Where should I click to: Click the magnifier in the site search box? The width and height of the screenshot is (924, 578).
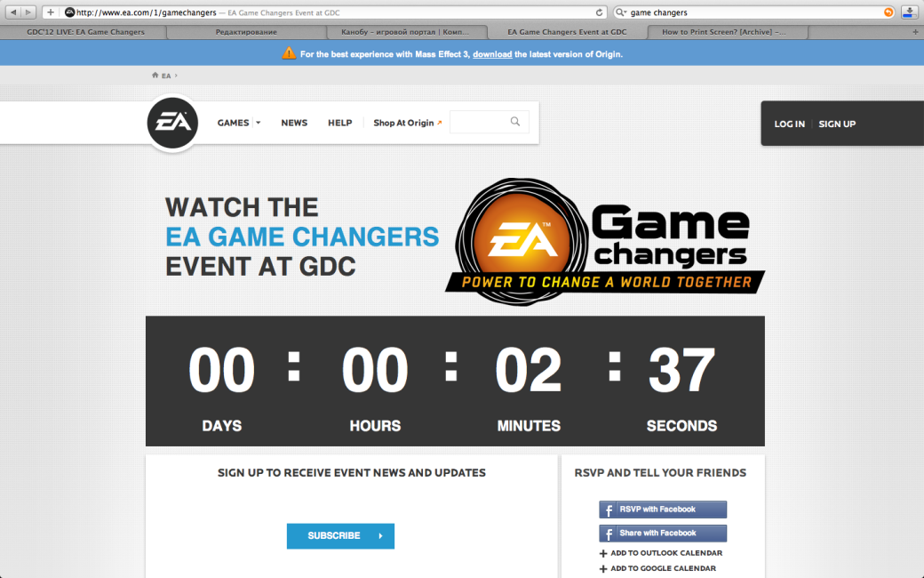point(515,122)
